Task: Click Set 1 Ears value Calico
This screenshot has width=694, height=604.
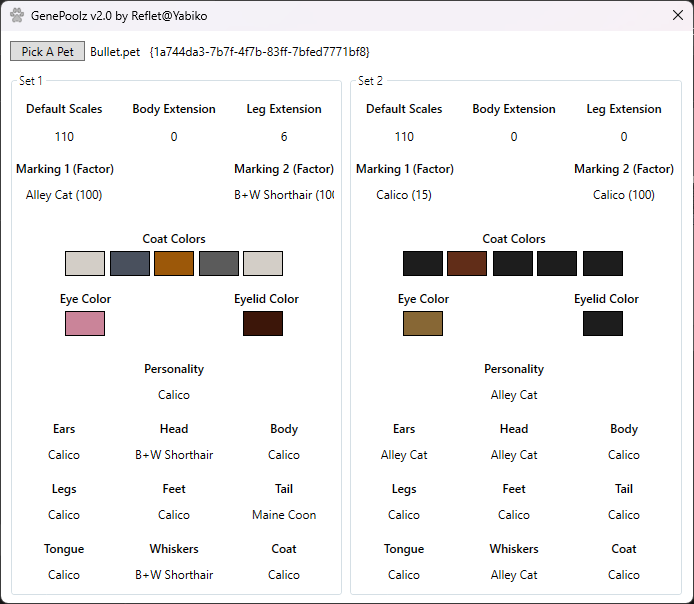Action: (x=64, y=455)
